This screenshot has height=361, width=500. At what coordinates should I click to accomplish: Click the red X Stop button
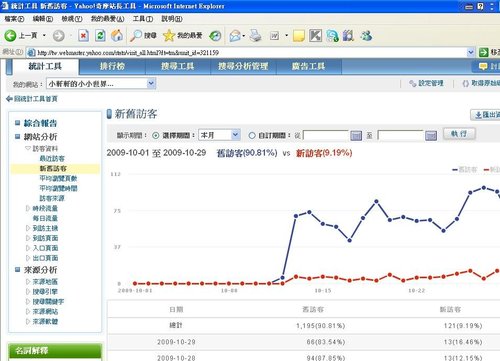pyautogui.click(x=83, y=35)
